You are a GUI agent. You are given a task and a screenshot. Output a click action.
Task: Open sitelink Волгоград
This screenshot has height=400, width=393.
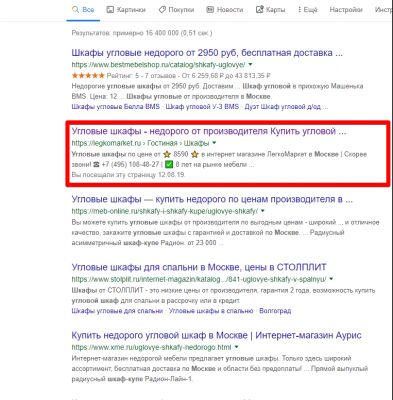point(275,311)
